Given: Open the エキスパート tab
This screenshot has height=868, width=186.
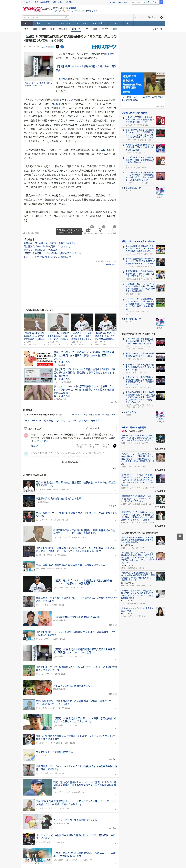Looking at the screenshot, I should pos(64,24).
